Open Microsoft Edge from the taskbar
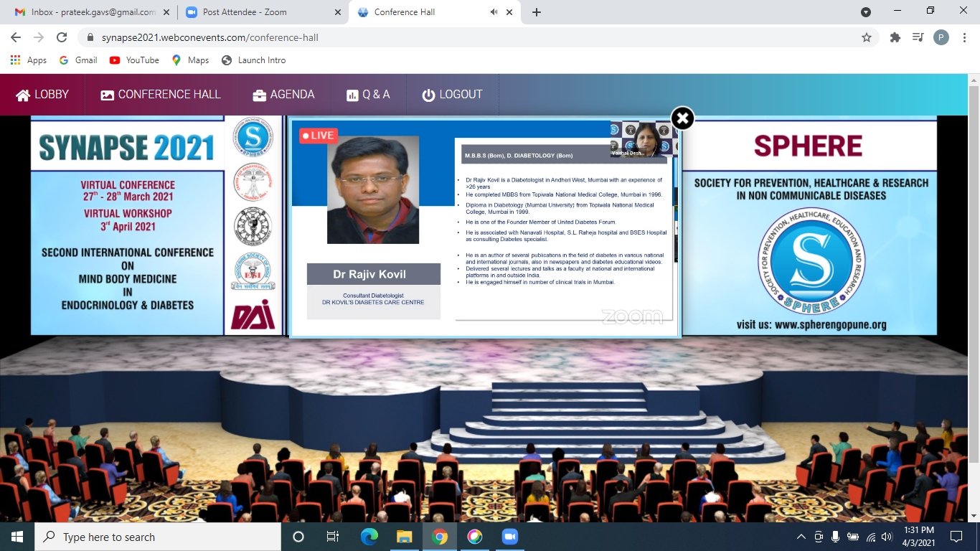980x551 pixels. coord(369,537)
